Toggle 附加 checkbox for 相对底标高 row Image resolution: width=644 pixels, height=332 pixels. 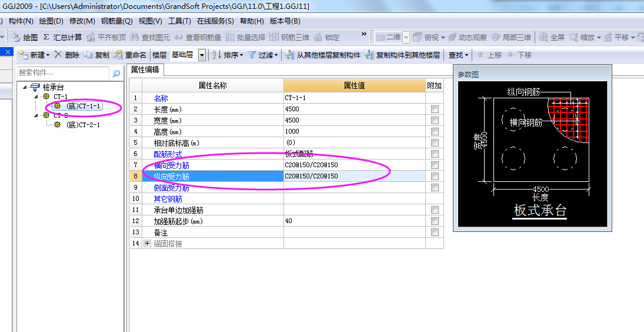pyautogui.click(x=435, y=142)
